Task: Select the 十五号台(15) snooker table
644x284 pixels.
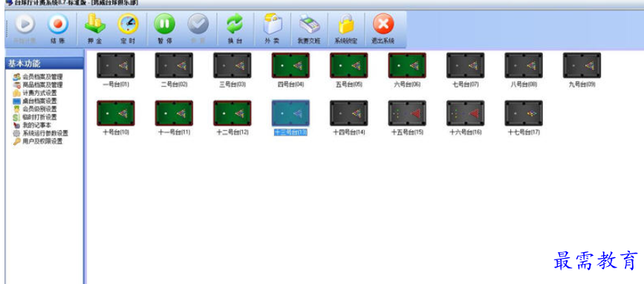Action: (407, 113)
